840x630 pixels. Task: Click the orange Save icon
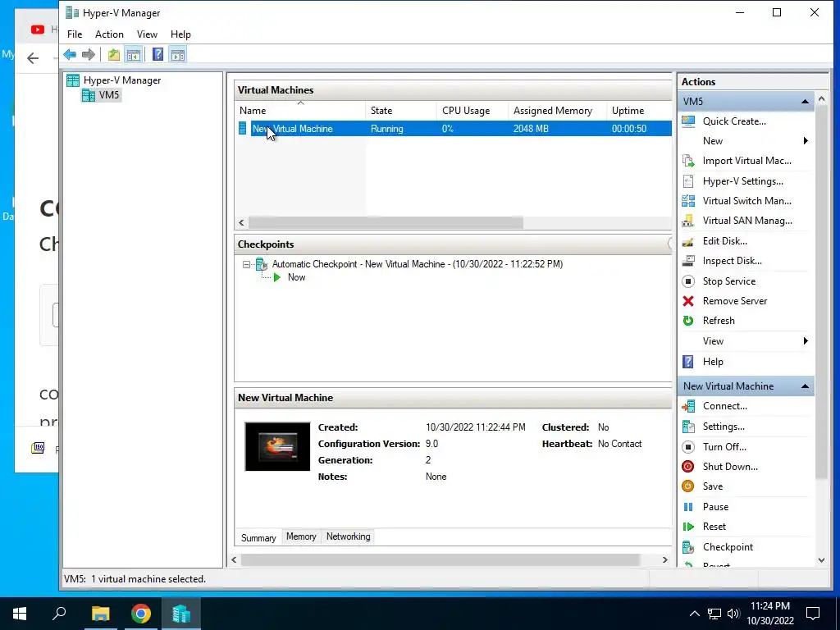688,486
